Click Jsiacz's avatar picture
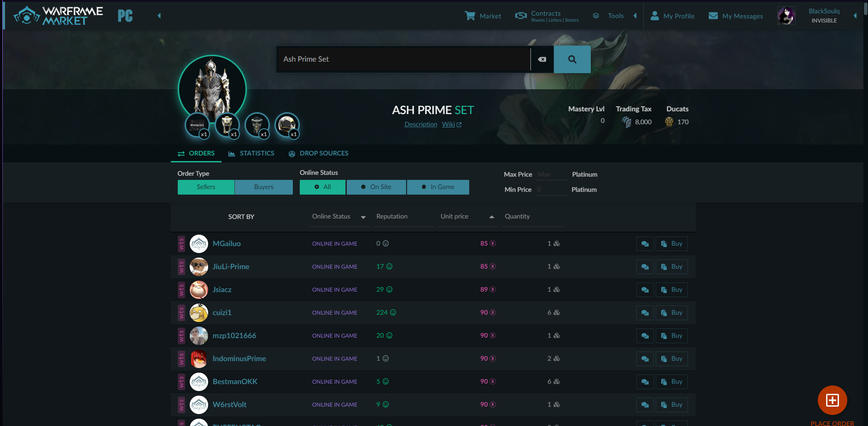Viewport: 868px width, 426px height. [199, 290]
